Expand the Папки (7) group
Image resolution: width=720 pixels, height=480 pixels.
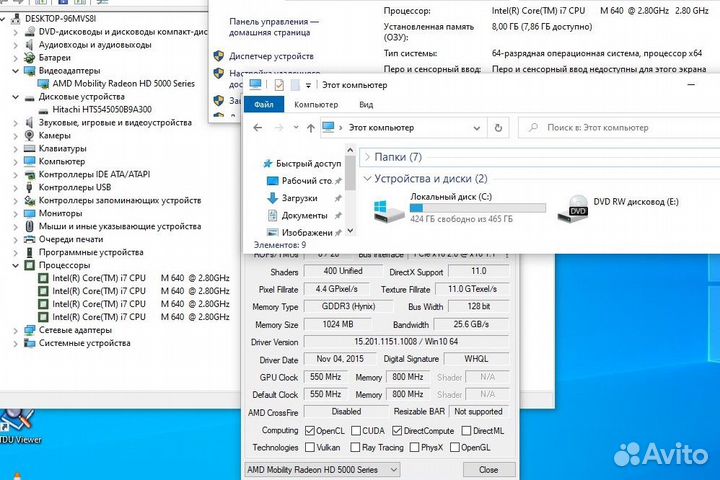click(367, 157)
